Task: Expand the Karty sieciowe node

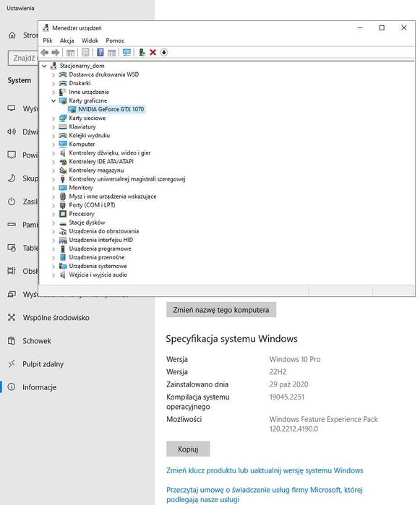Action: coord(53,118)
